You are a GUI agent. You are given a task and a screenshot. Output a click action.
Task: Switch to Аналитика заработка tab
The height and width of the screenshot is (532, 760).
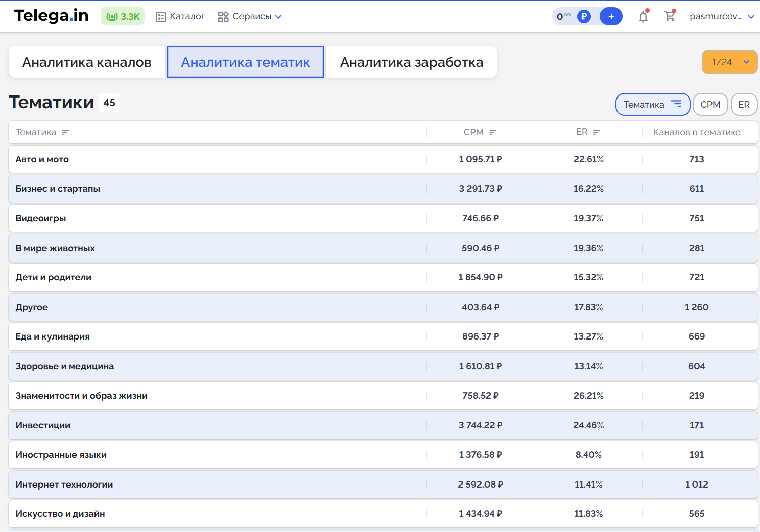tap(411, 62)
